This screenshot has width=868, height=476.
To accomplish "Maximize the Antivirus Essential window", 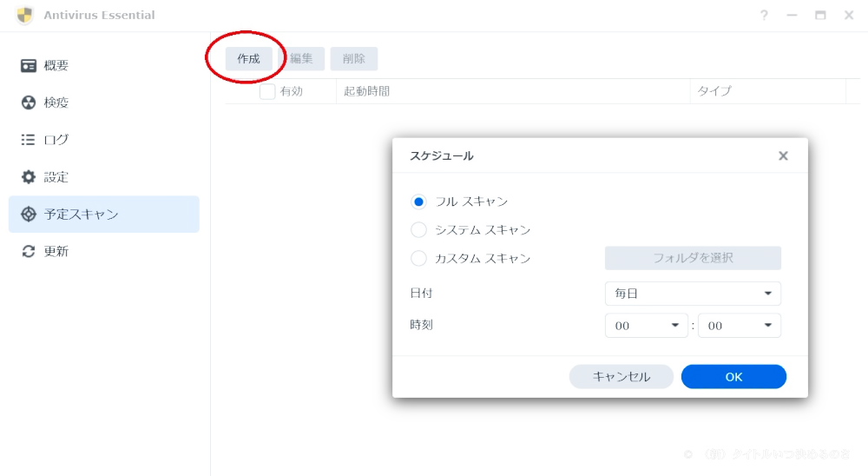I will point(820,15).
